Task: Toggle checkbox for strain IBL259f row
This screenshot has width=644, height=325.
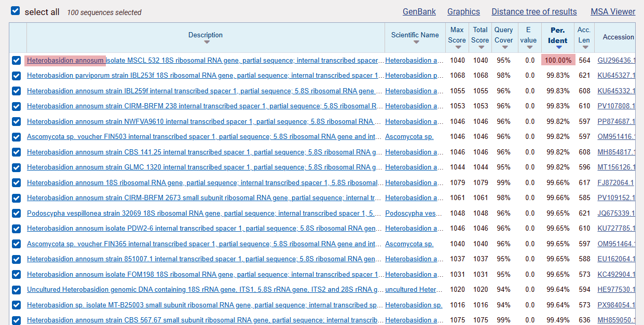Action: pos(17,91)
